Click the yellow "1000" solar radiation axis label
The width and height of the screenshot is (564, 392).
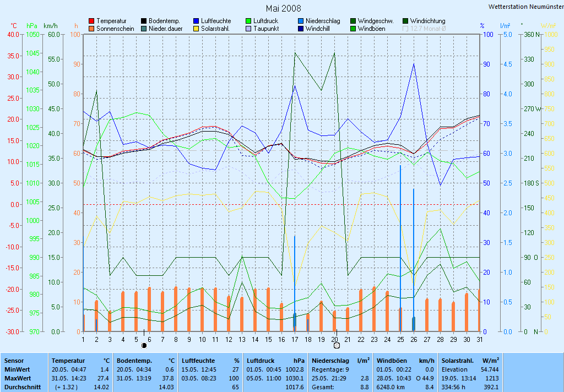[x=550, y=35]
